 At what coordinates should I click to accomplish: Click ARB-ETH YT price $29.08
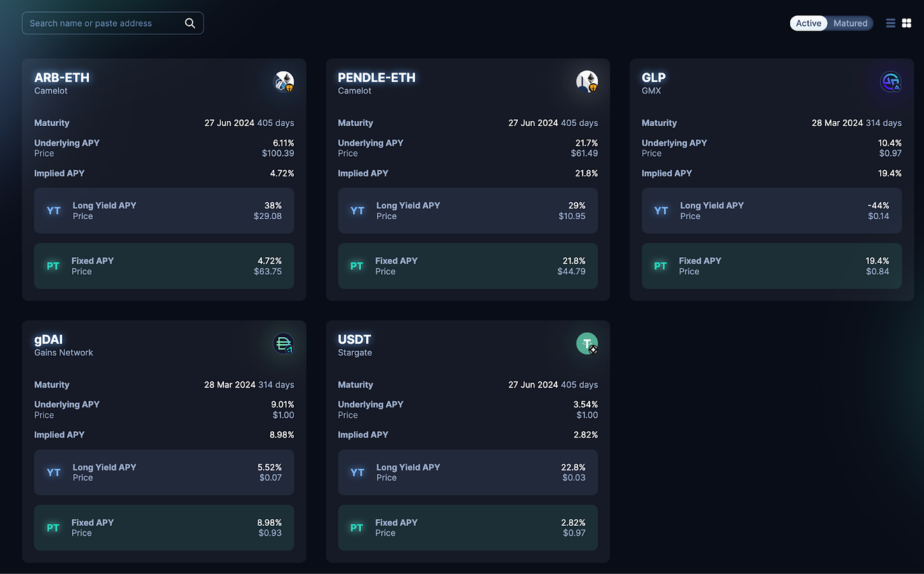pyautogui.click(x=268, y=217)
